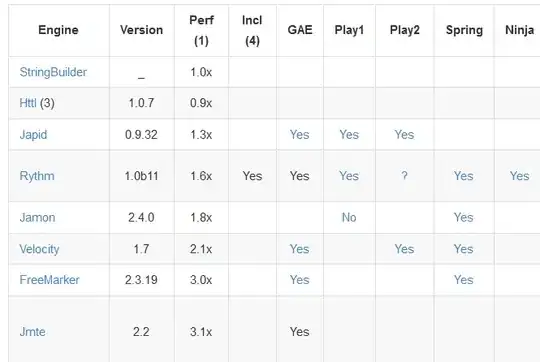Open the Velocity engine link
Viewport: 540px width, 362px height.
(39, 249)
